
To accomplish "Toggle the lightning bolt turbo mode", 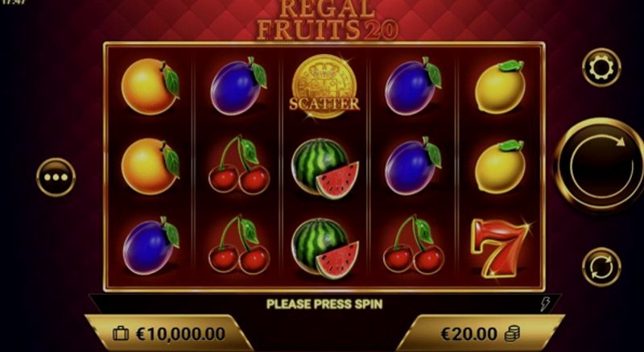I will click(545, 304).
